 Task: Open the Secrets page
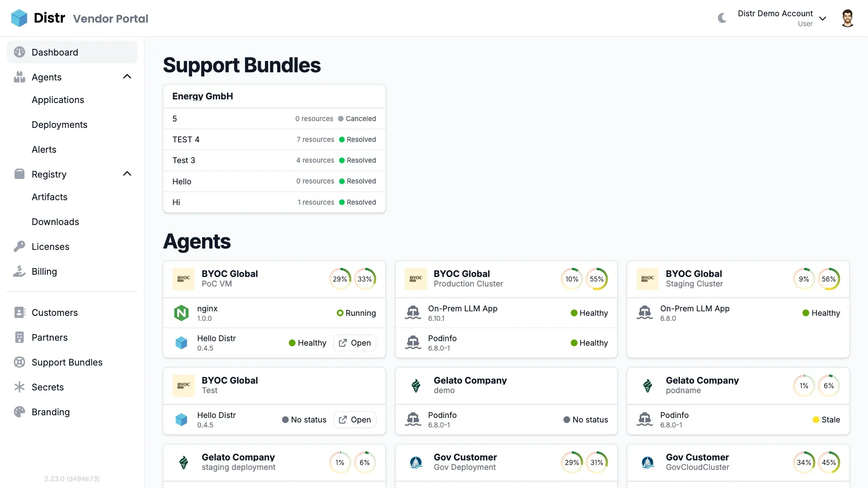[x=72, y=387]
